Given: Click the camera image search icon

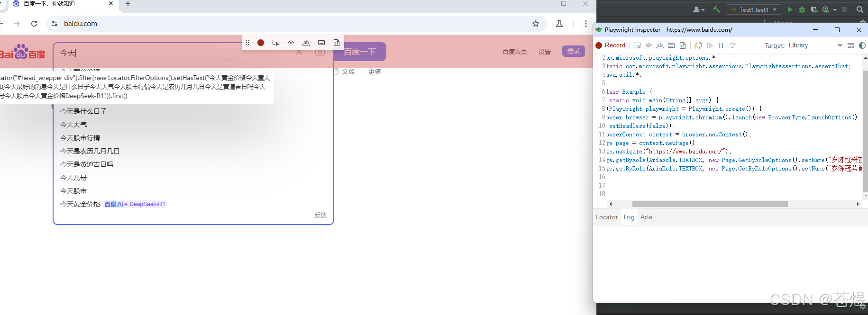Looking at the screenshot, I should (320, 52).
